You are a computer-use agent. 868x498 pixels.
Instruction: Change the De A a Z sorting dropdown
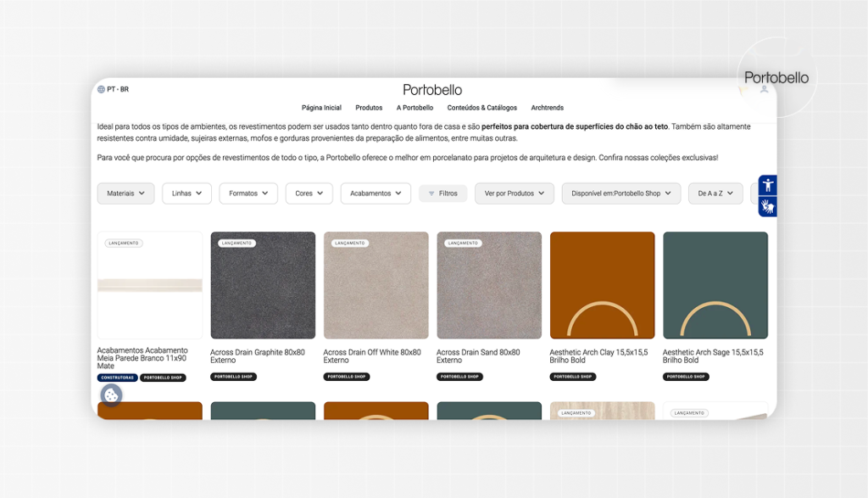click(715, 193)
